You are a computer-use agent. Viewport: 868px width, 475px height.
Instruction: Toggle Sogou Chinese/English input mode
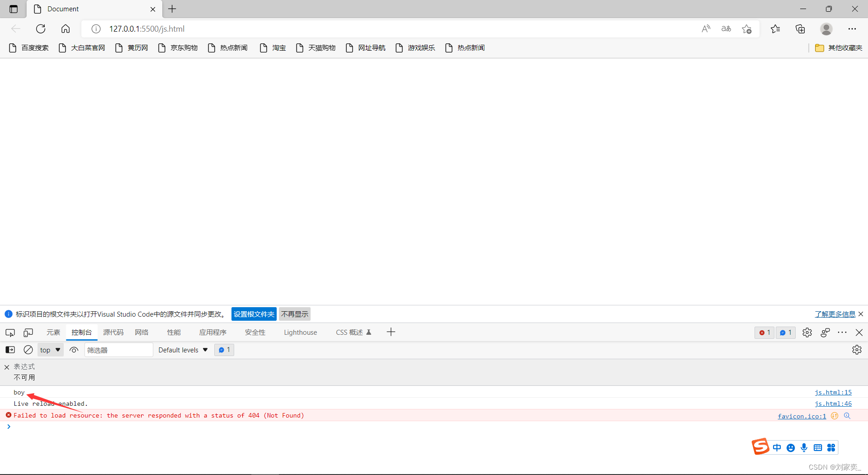click(x=777, y=447)
